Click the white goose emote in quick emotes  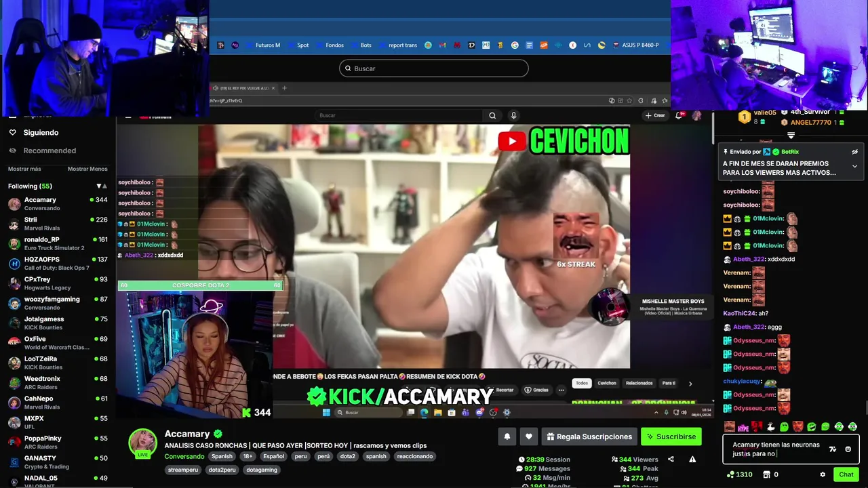point(770,427)
